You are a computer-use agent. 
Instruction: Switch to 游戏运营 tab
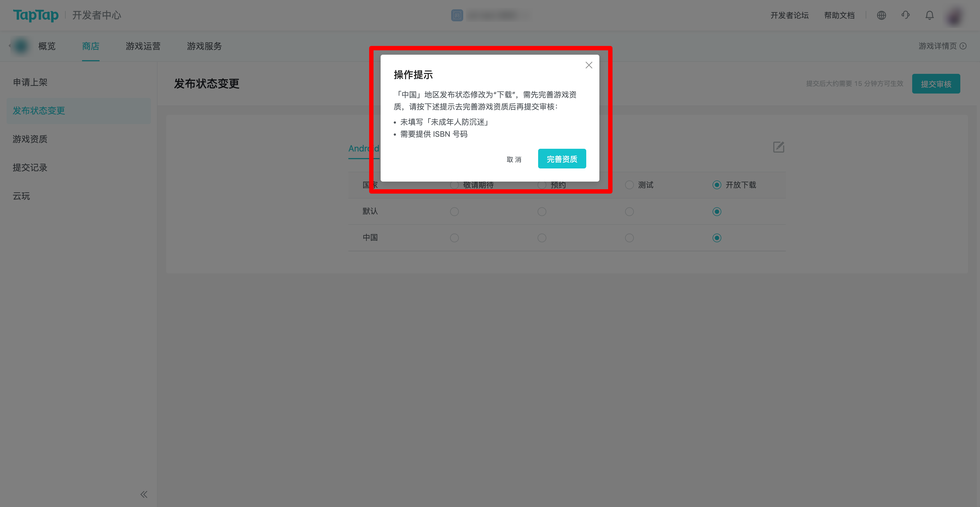143,46
